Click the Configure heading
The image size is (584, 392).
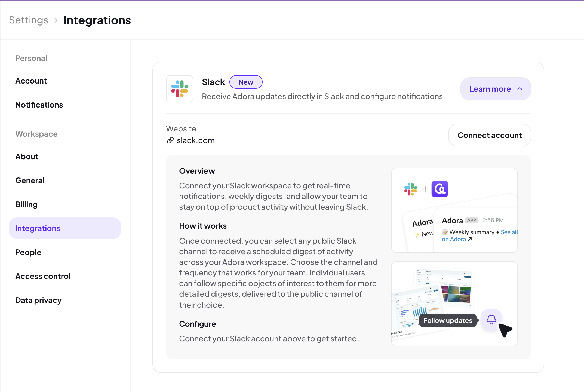(x=198, y=324)
